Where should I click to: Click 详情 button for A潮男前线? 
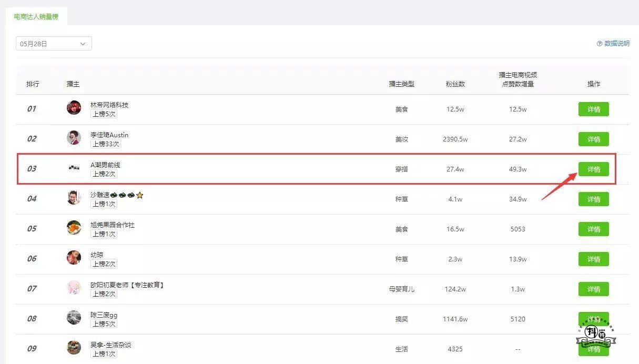(593, 169)
